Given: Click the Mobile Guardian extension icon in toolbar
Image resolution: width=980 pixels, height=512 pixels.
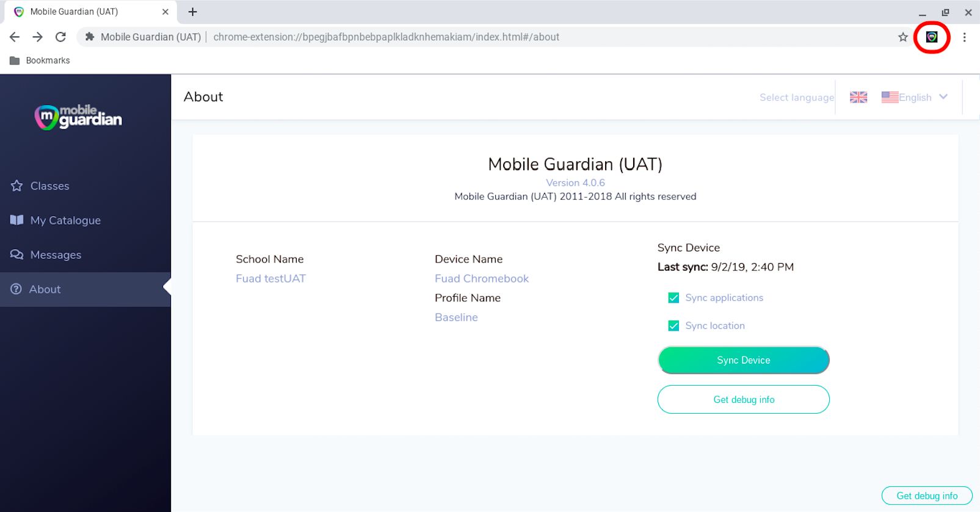Looking at the screenshot, I should coord(931,37).
